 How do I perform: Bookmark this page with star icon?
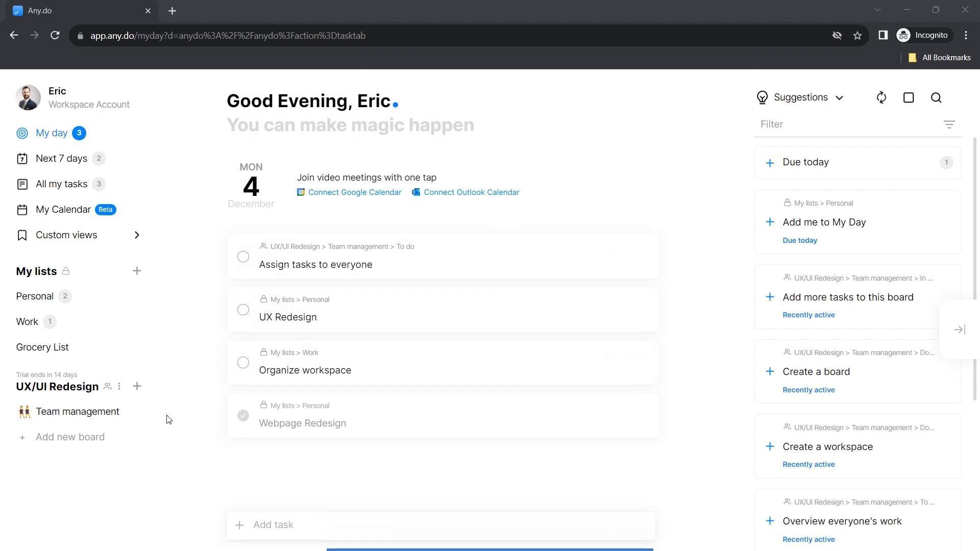tap(857, 36)
